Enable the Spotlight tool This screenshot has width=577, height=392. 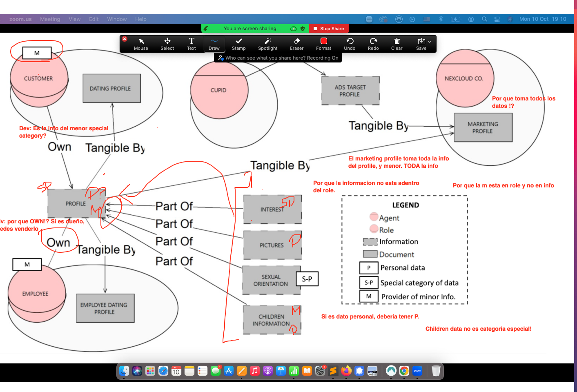point(267,44)
